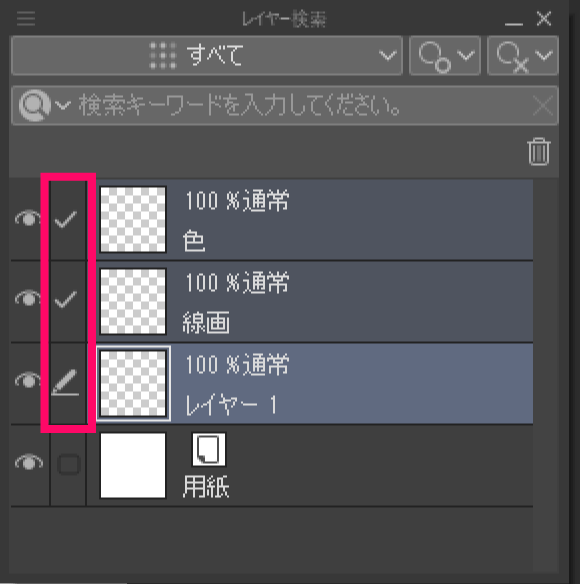
Task: Click the exclude-filter magnifier with X icon
Action: tap(513, 57)
